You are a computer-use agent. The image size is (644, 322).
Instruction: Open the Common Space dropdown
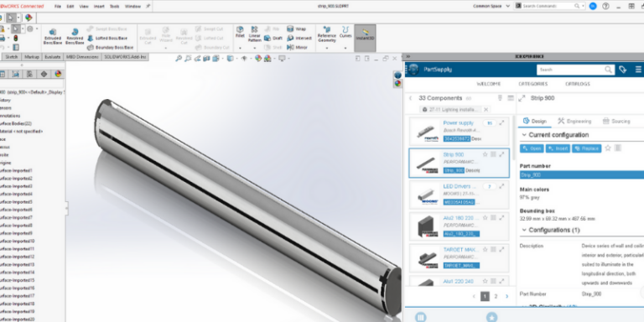pyautogui.click(x=491, y=6)
